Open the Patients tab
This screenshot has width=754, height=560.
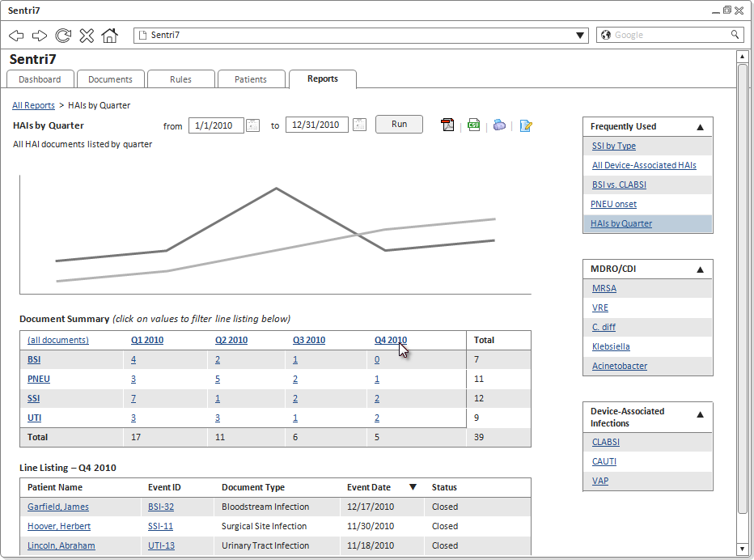click(x=251, y=79)
